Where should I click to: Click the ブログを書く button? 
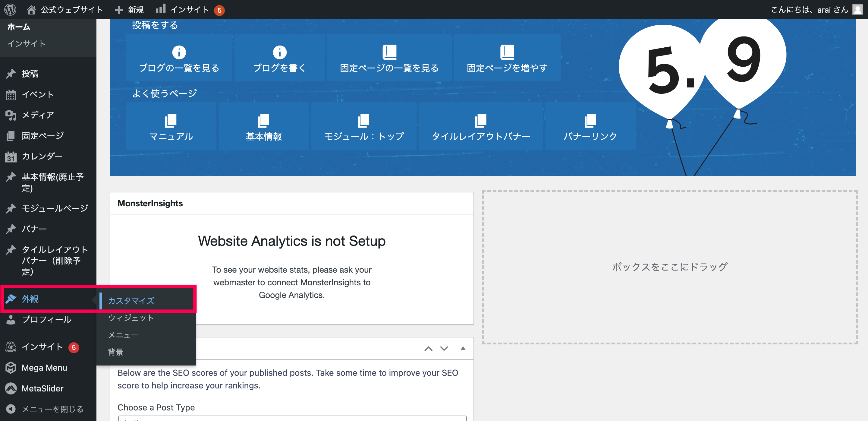click(x=279, y=58)
